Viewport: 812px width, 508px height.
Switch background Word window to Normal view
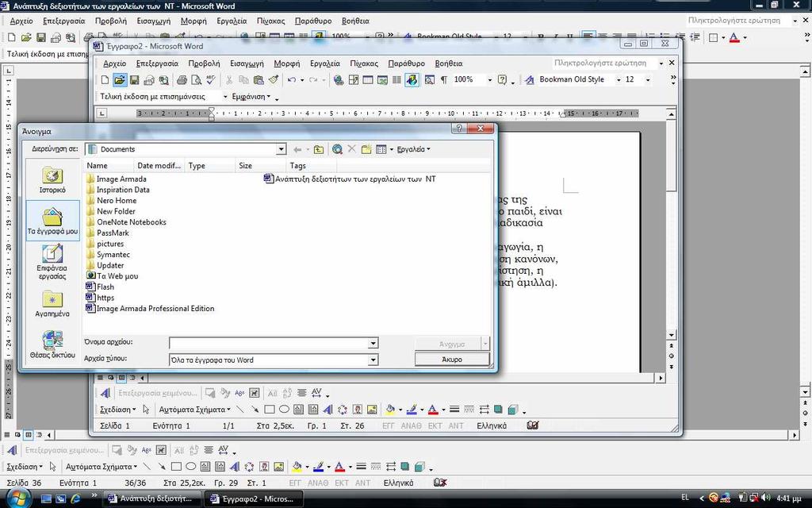[x=6, y=435]
